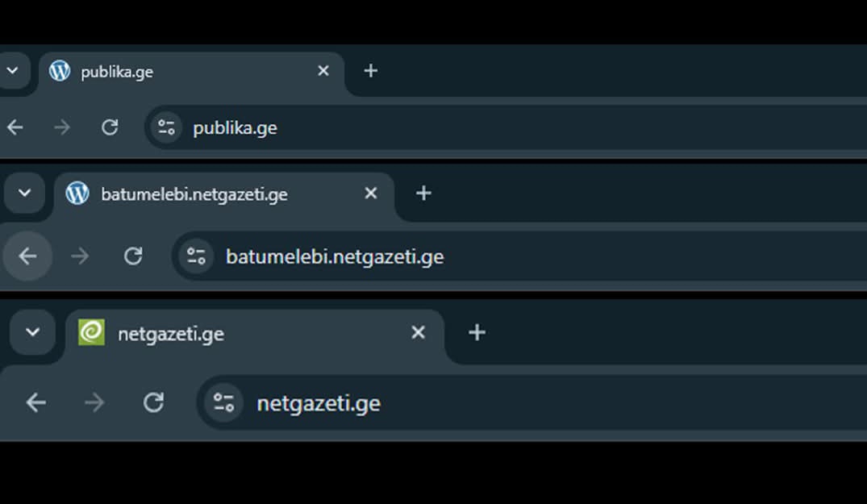Open site settings icon next to netgazeti.ge URL

(x=223, y=402)
